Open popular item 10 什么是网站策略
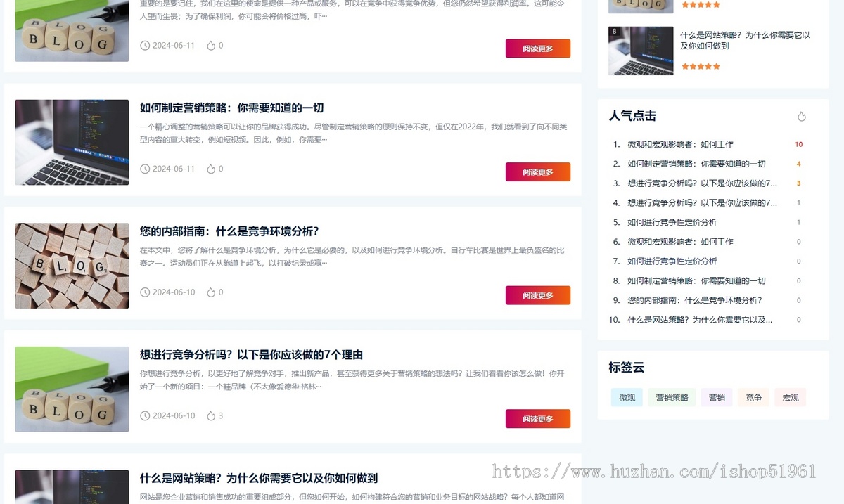Image resolution: width=844 pixels, height=504 pixels. [700, 320]
